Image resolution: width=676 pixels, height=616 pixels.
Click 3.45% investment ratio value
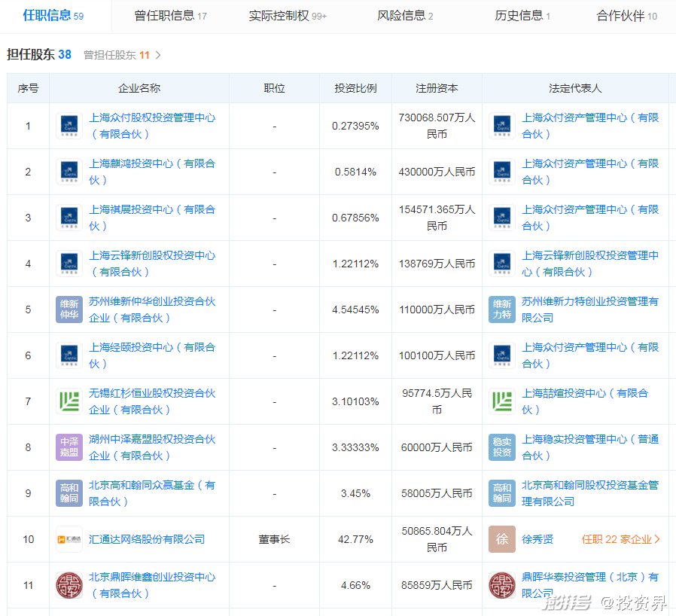tap(355, 493)
